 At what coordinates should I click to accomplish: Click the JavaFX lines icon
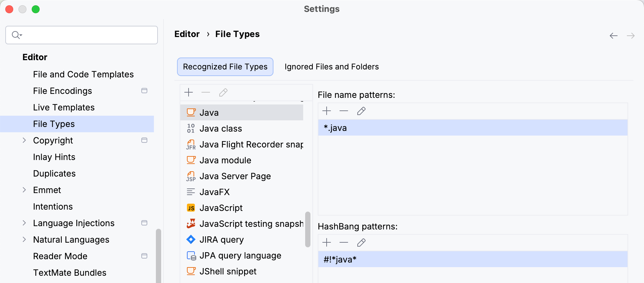(x=191, y=192)
